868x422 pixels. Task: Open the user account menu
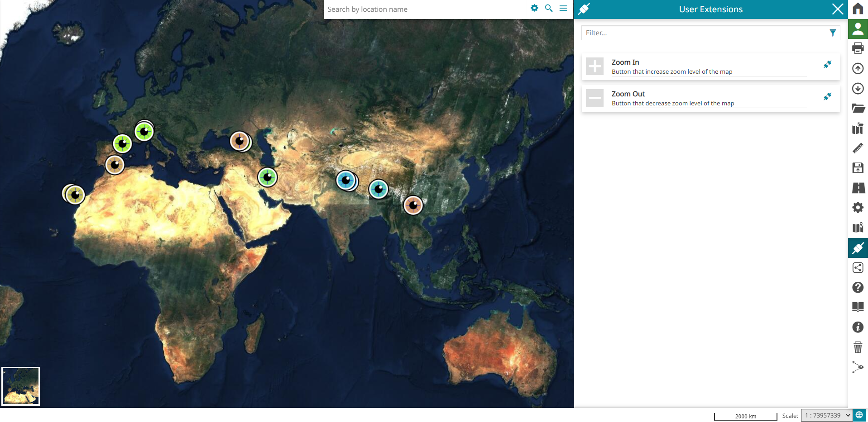pos(858,28)
